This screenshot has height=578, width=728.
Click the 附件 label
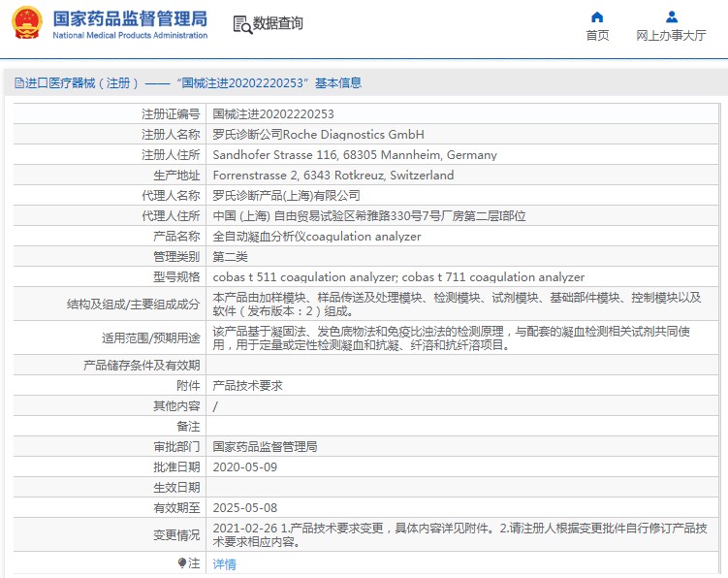188,386
